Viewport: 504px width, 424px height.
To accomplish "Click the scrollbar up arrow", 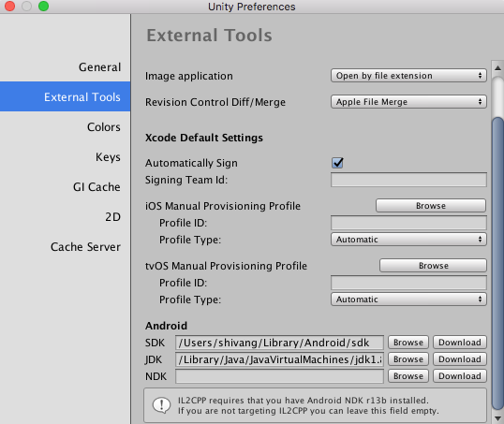I will click(497, 67).
